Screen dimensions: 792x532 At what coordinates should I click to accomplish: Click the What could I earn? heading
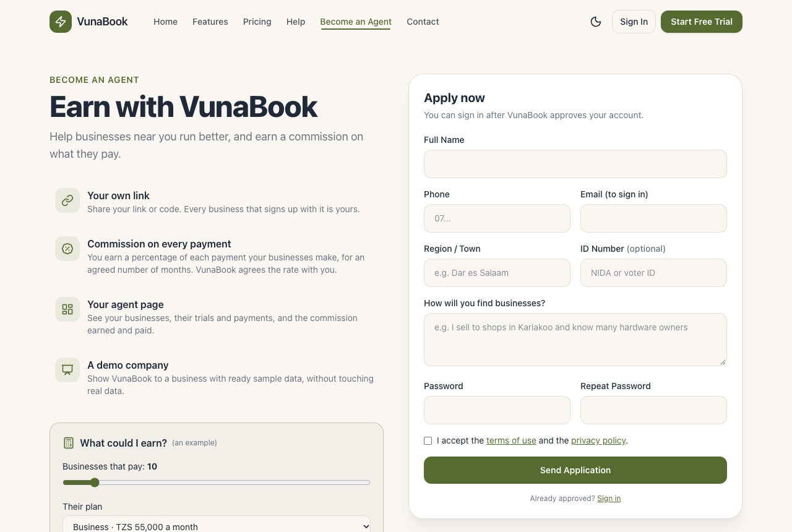point(124,443)
